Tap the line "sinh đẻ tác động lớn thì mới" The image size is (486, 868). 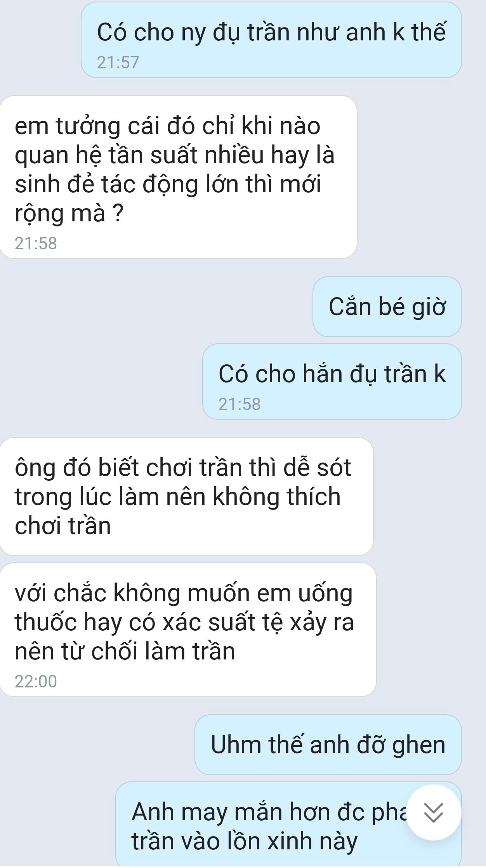[168, 184]
